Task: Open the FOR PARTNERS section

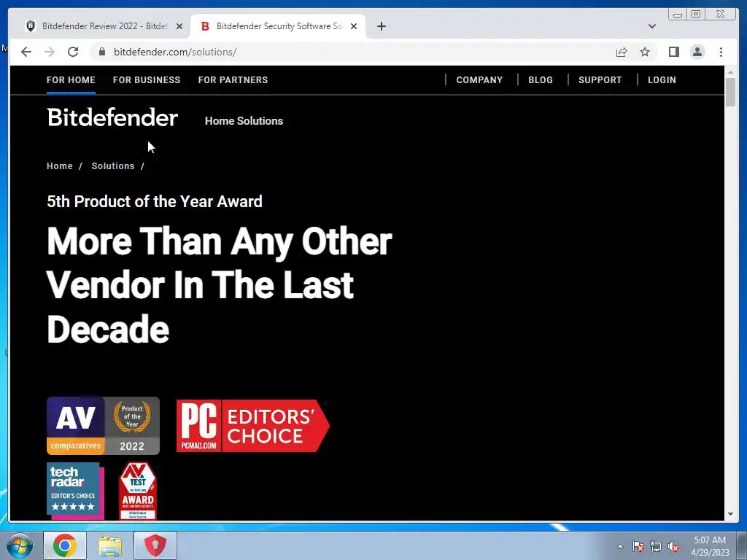Action: pyautogui.click(x=233, y=80)
